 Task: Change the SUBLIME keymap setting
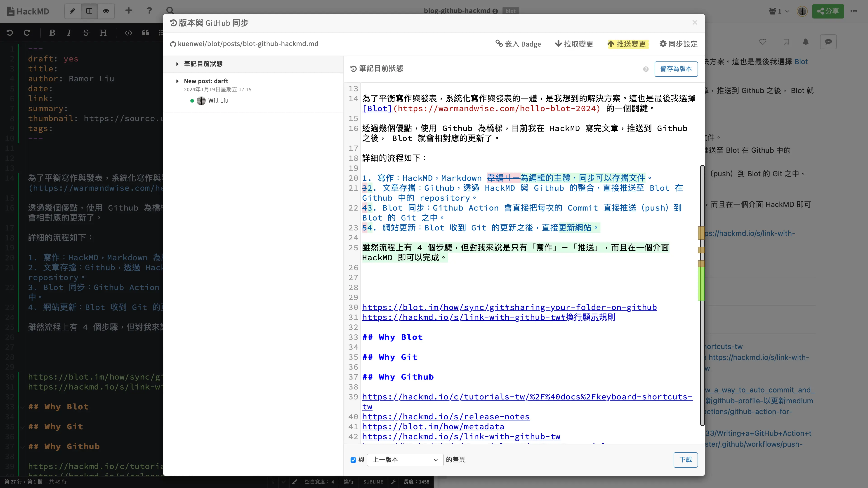[373, 482]
